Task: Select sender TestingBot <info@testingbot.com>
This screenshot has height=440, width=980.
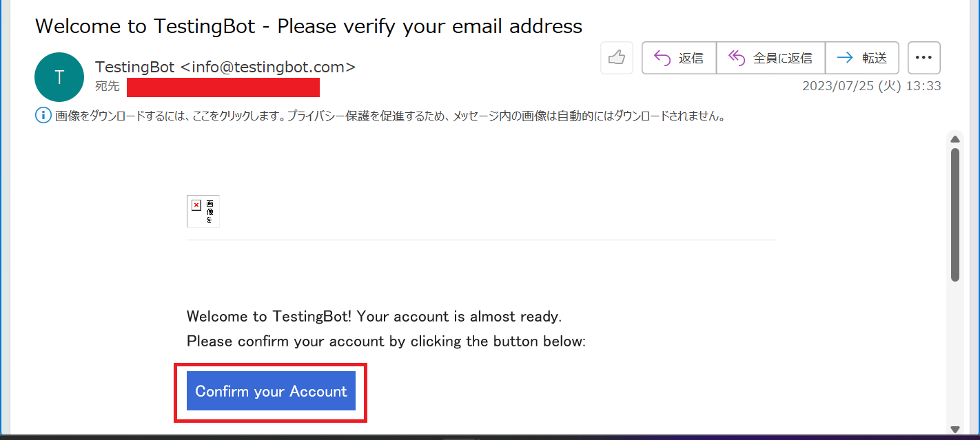Action: [225, 67]
